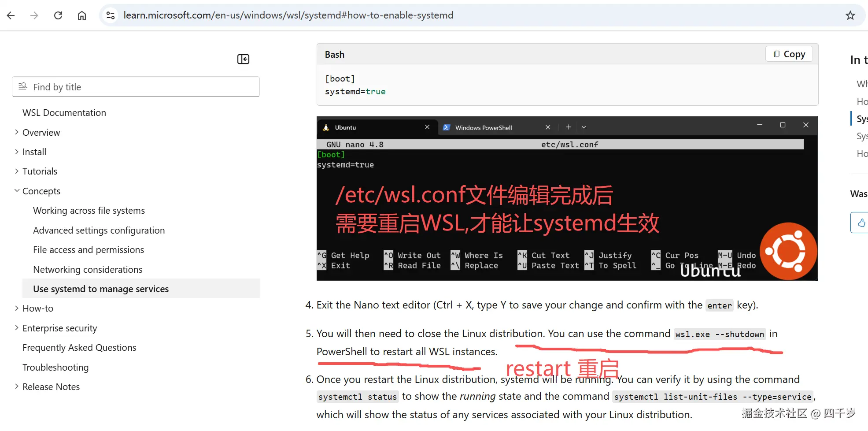
Task: Collapse the table of contents panel
Action: pos(243,59)
